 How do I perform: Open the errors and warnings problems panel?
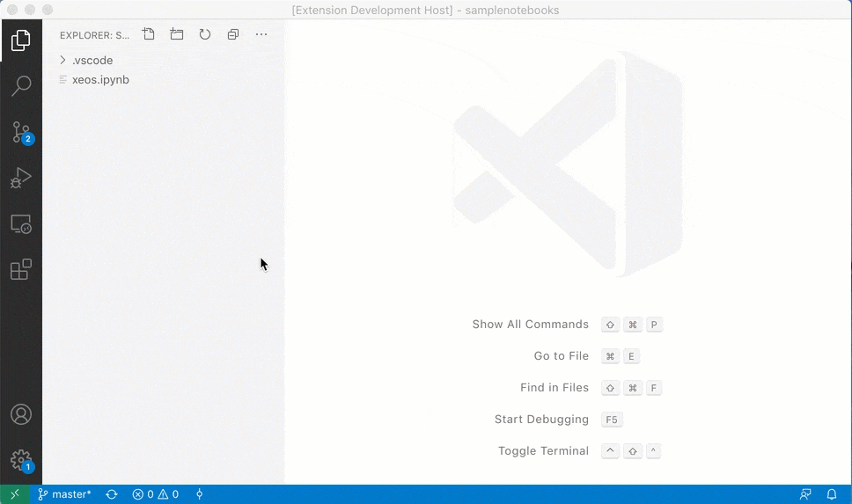click(x=156, y=494)
